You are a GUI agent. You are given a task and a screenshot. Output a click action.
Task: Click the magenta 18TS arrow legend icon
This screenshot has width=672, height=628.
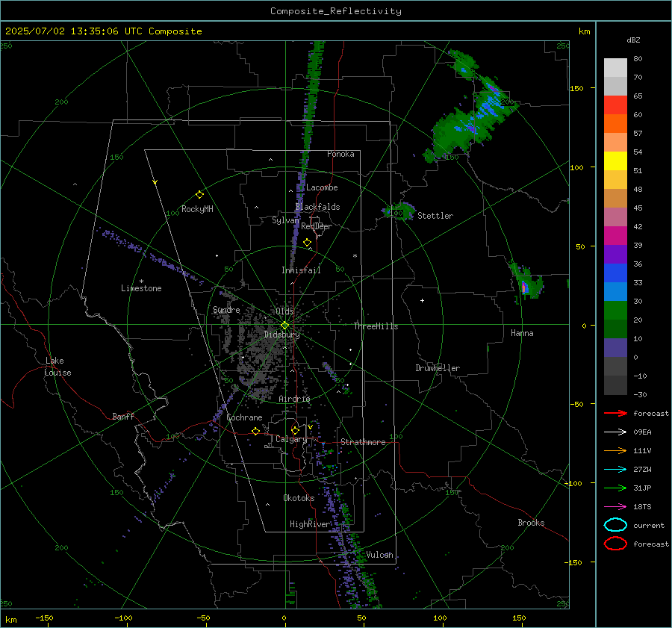click(x=615, y=507)
